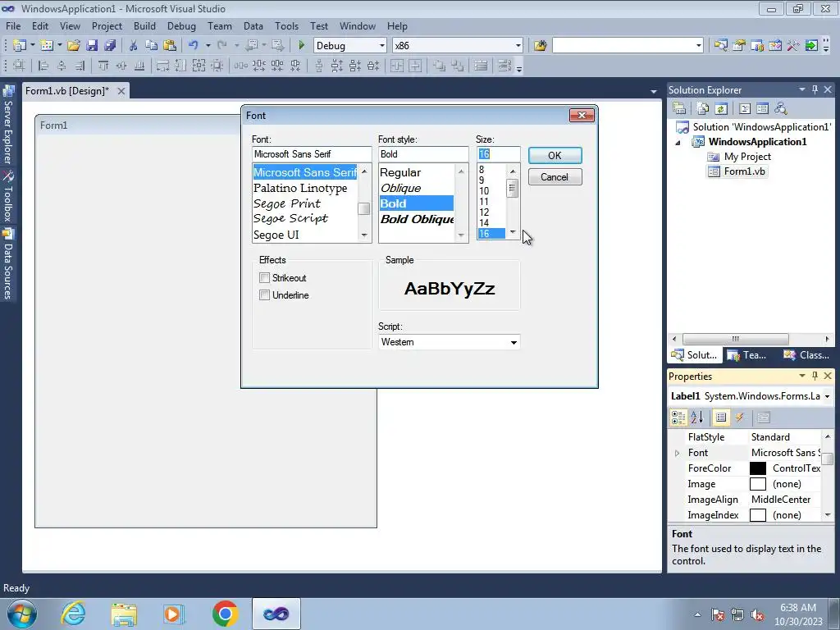
Task: Click the Find in Files icon
Action: click(540, 46)
